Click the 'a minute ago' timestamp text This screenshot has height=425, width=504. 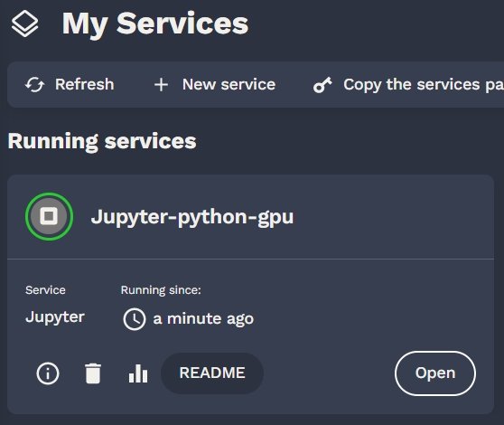pyautogui.click(x=203, y=319)
